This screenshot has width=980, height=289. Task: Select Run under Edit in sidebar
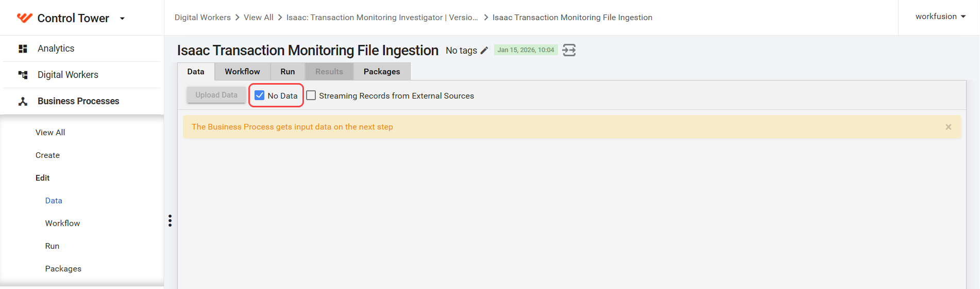coord(53,246)
